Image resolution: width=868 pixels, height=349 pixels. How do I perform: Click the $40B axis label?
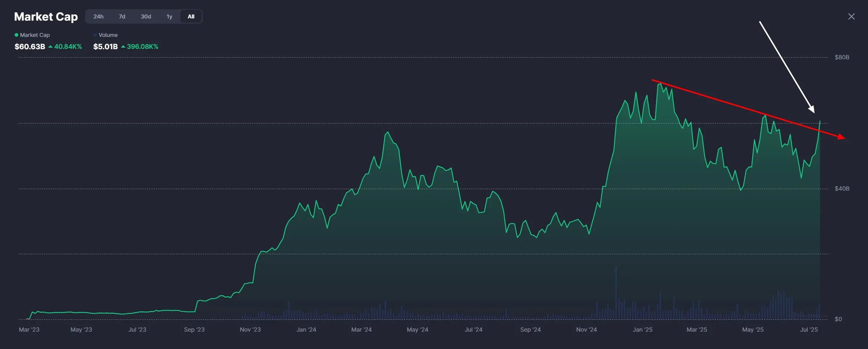(x=842, y=189)
